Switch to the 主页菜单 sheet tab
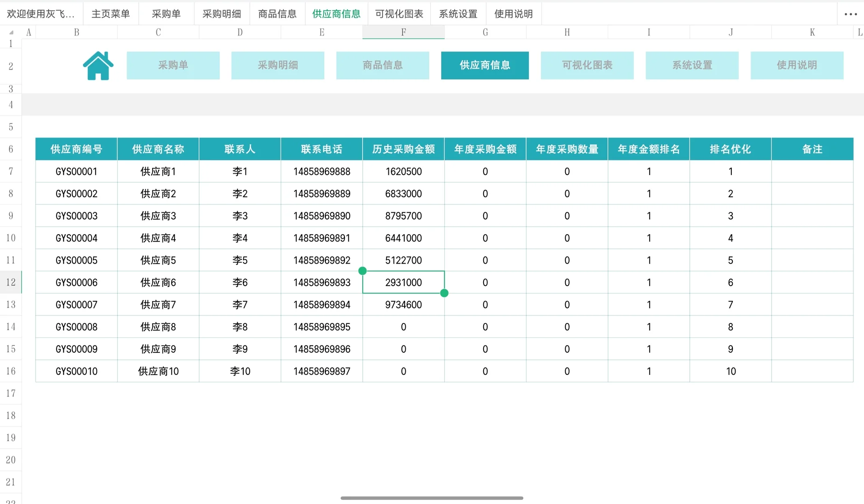Viewport: 864px width, 504px height. point(111,14)
